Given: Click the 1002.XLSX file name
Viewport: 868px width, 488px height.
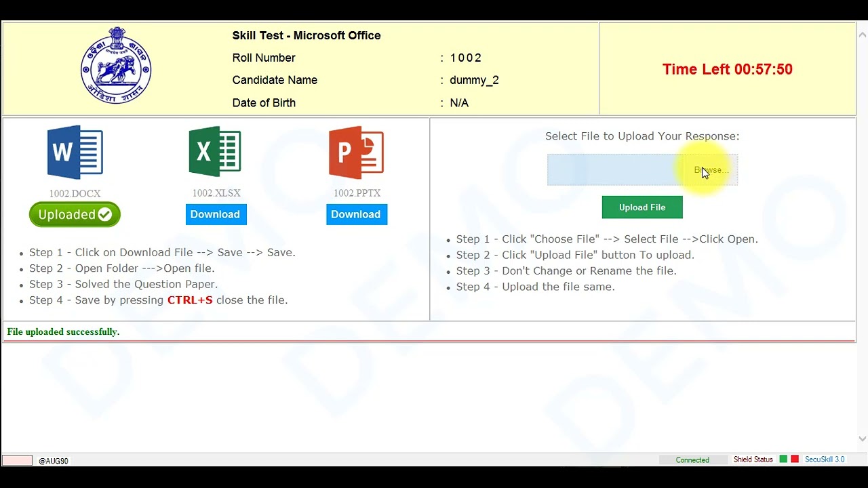Looking at the screenshot, I should 216,193.
